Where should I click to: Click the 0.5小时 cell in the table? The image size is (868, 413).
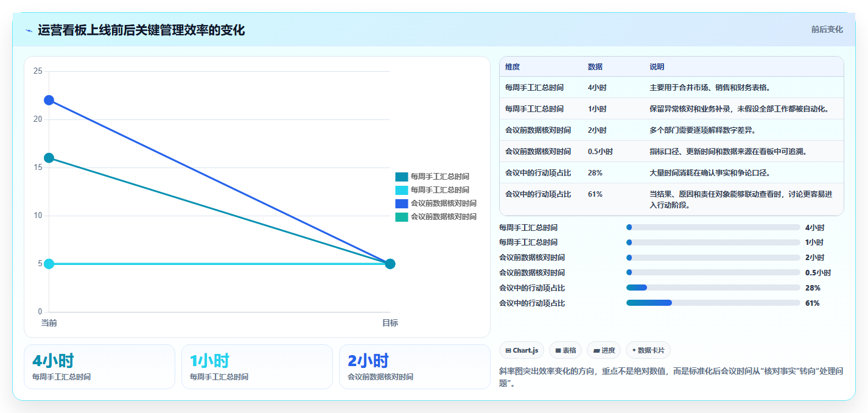click(600, 152)
